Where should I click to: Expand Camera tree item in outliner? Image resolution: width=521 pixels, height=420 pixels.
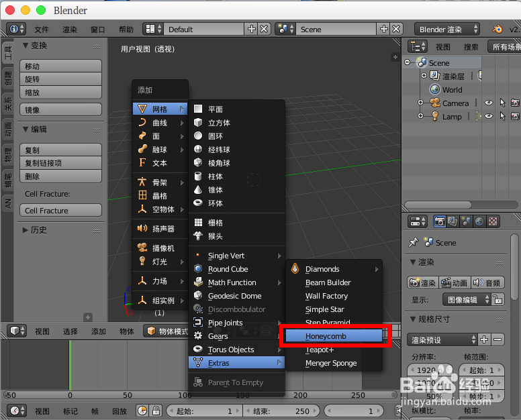click(x=421, y=103)
